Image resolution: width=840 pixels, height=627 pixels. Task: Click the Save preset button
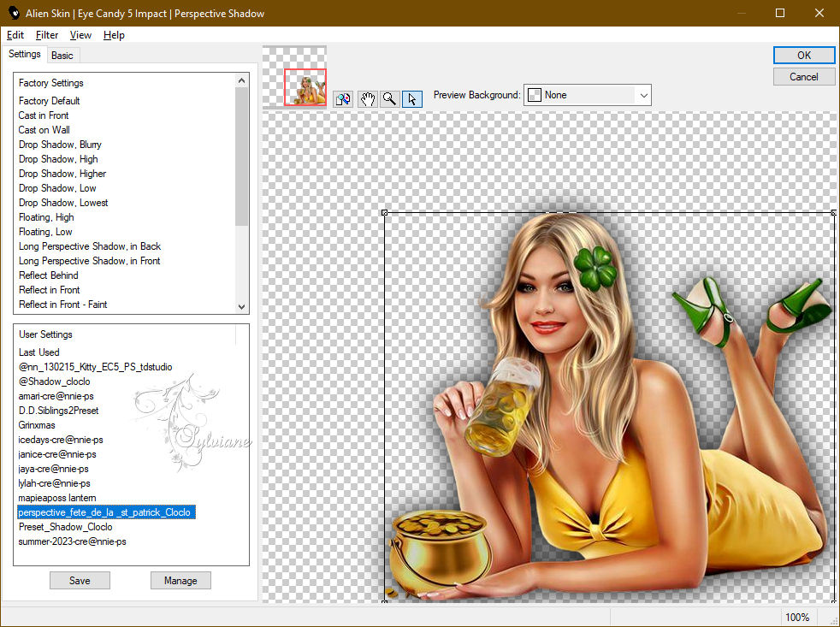coord(80,580)
